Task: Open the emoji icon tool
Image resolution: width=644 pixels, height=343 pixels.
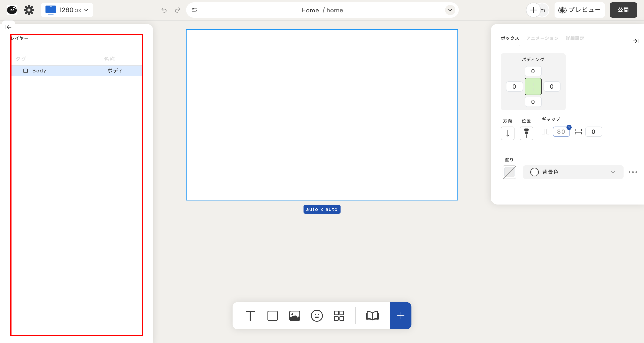Action: (x=317, y=316)
